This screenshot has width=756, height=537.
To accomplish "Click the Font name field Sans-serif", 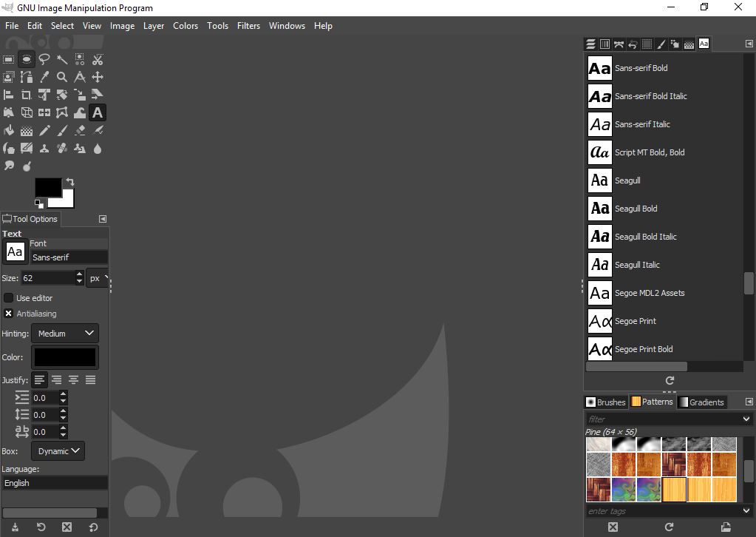I will point(69,257).
